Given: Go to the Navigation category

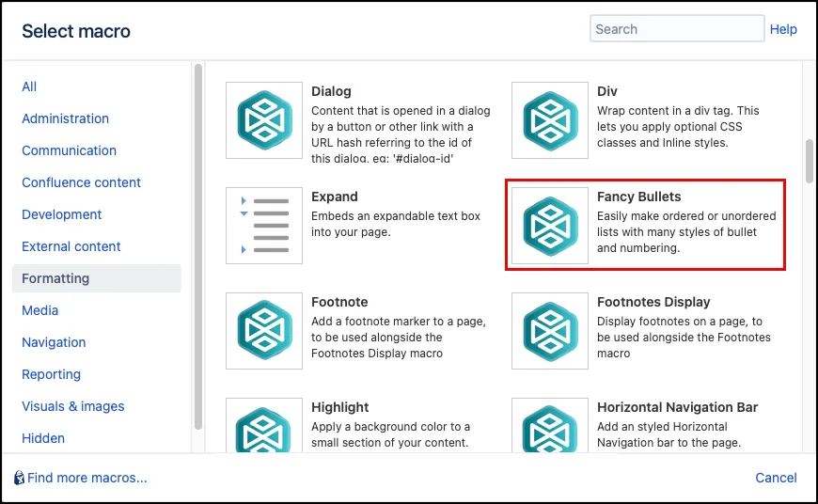Looking at the screenshot, I should click(x=54, y=342).
